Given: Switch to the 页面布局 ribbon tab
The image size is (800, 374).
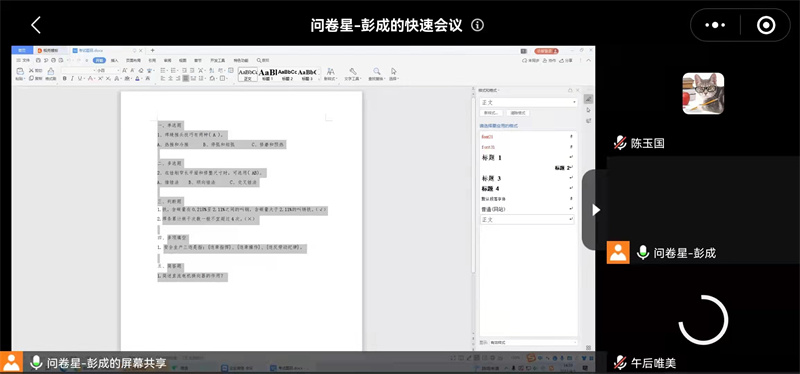Looking at the screenshot, I should (133, 60).
